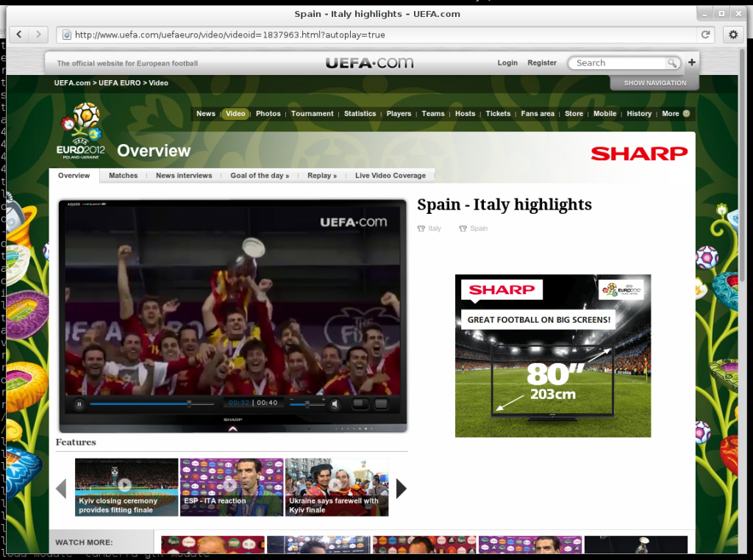Pause the video playback
The height and width of the screenshot is (560, 753).
coord(79,403)
